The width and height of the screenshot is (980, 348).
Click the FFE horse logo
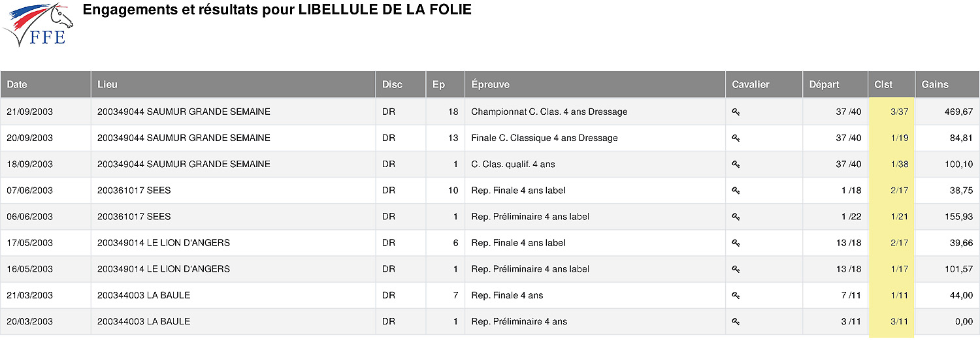pyautogui.click(x=37, y=25)
